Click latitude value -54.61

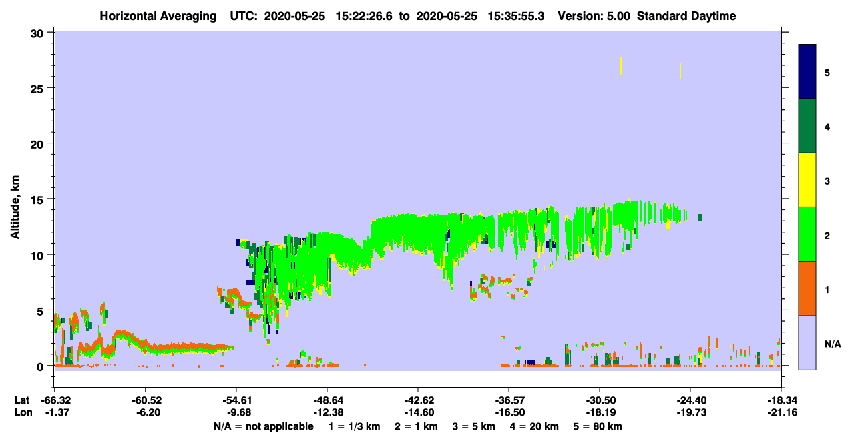tap(236, 400)
